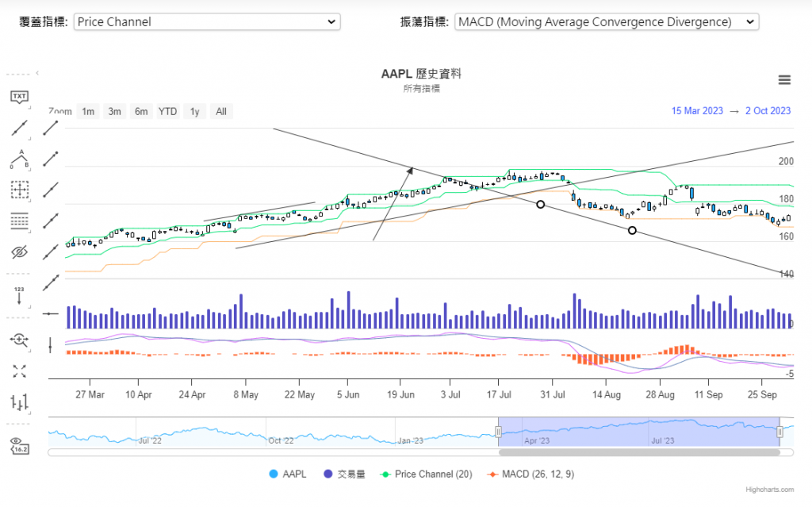Open the Highcharts.com credit link
The height and width of the screenshot is (507, 812).
pyautogui.click(x=769, y=490)
